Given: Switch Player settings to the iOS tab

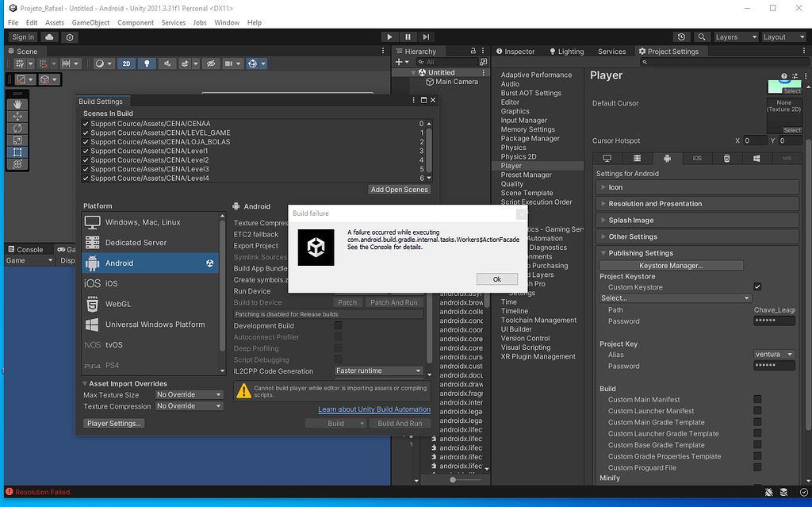Looking at the screenshot, I should (697, 158).
